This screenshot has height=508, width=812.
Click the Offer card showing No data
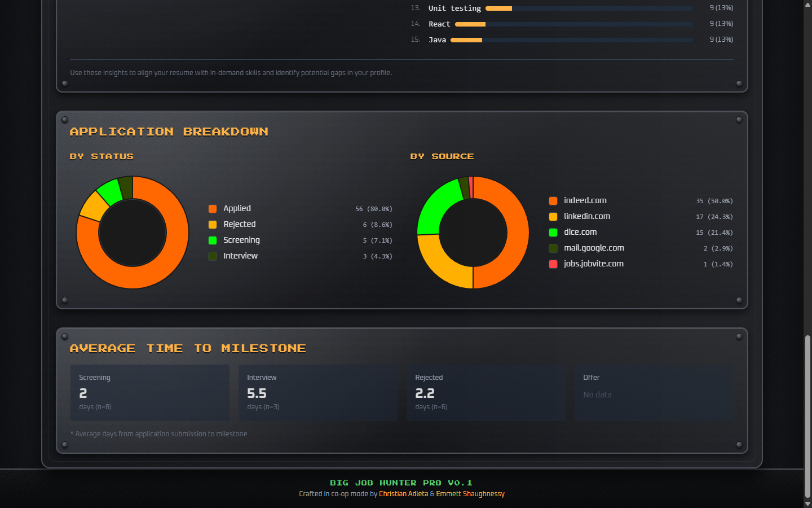coord(654,392)
